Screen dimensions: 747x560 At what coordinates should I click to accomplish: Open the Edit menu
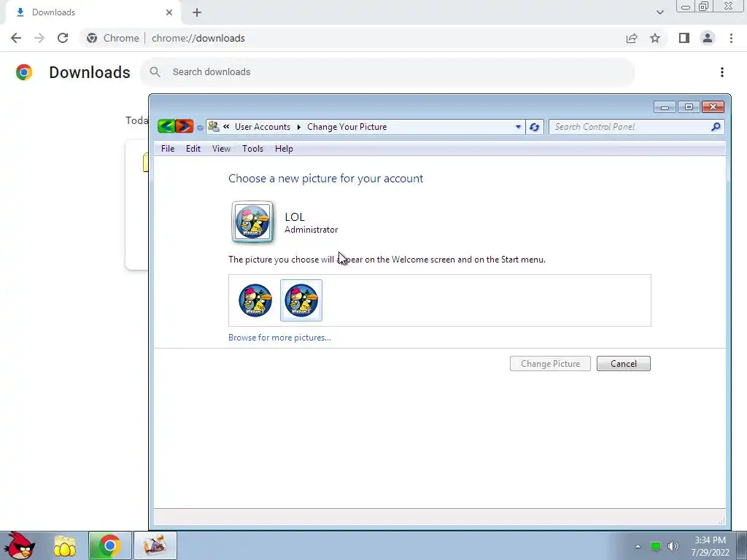(x=193, y=149)
